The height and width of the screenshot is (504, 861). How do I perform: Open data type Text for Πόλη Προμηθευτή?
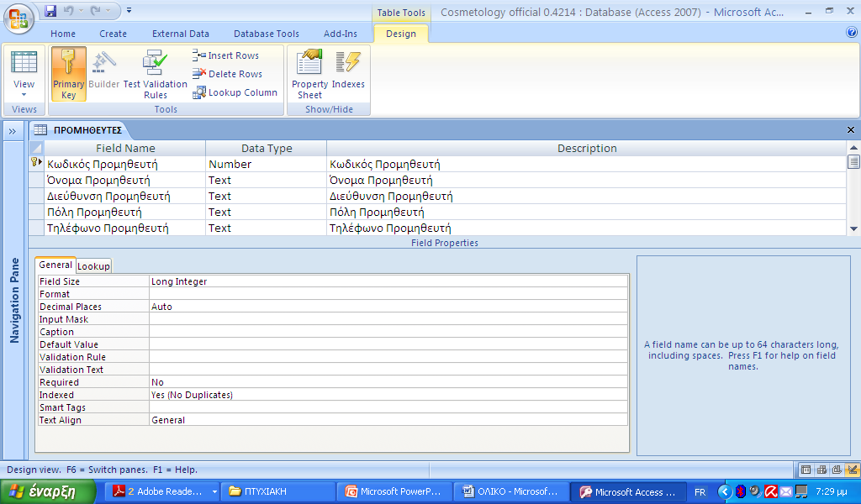267,212
